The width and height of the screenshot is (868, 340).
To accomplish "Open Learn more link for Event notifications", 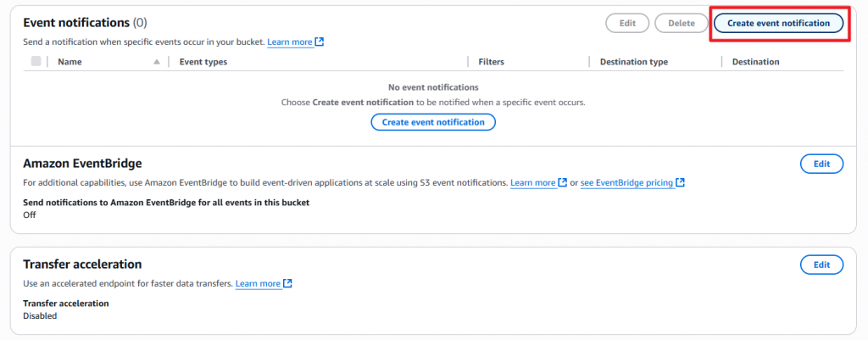I will coord(290,42).
